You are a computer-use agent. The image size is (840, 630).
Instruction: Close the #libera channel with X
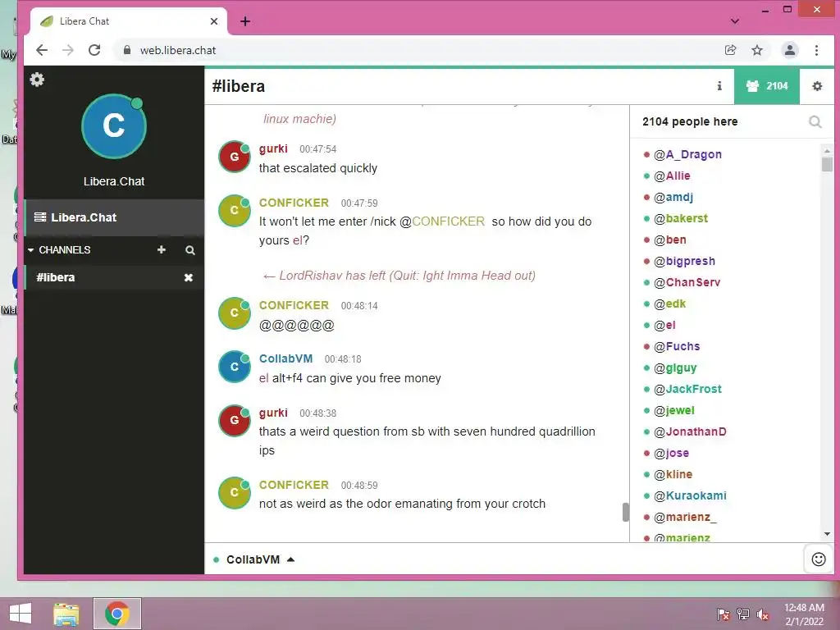point(189,277)
